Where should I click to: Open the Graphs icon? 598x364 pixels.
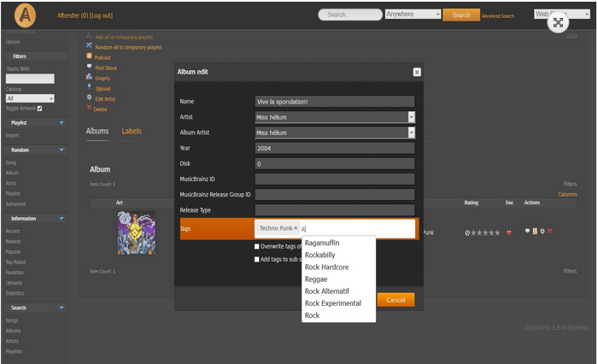point(90,78)
